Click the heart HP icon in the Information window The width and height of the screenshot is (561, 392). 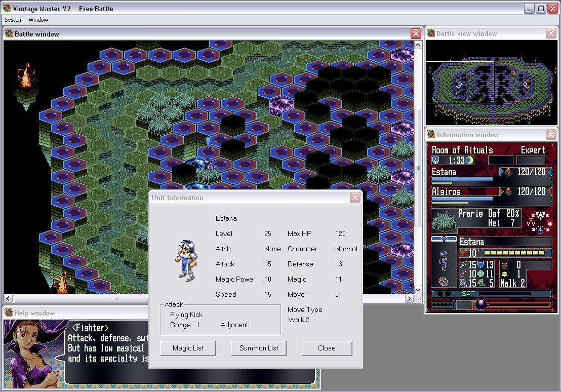pos(463,253)
